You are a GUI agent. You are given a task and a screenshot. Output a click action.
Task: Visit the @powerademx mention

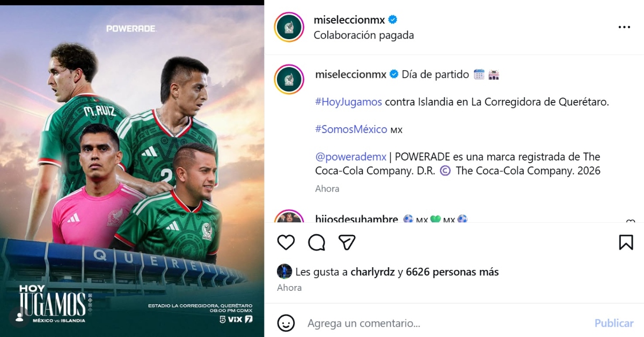coord(351,157)
